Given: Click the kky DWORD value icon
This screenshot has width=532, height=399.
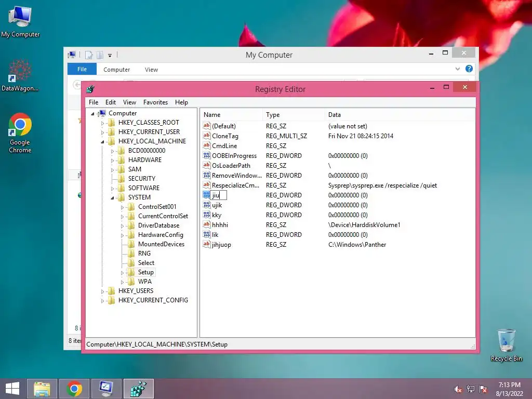Looking at the screenshot, I should (x=207, y=215).
